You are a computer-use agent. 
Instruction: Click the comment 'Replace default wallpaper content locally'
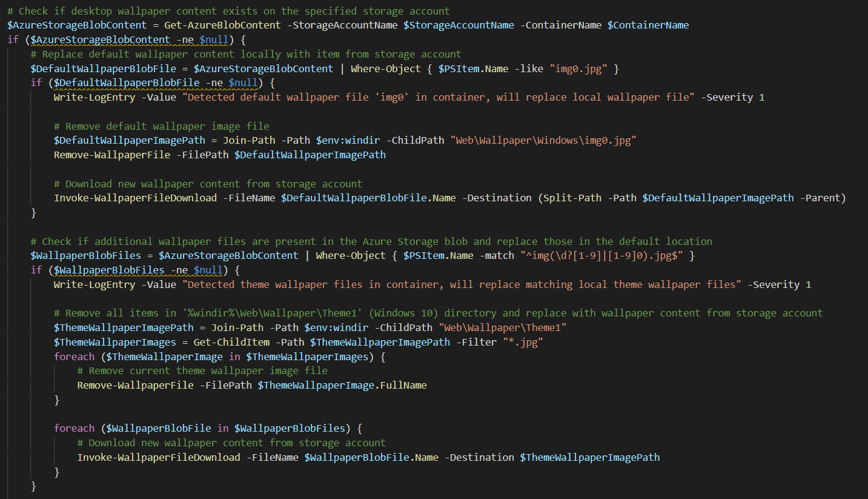coord(246,55)
